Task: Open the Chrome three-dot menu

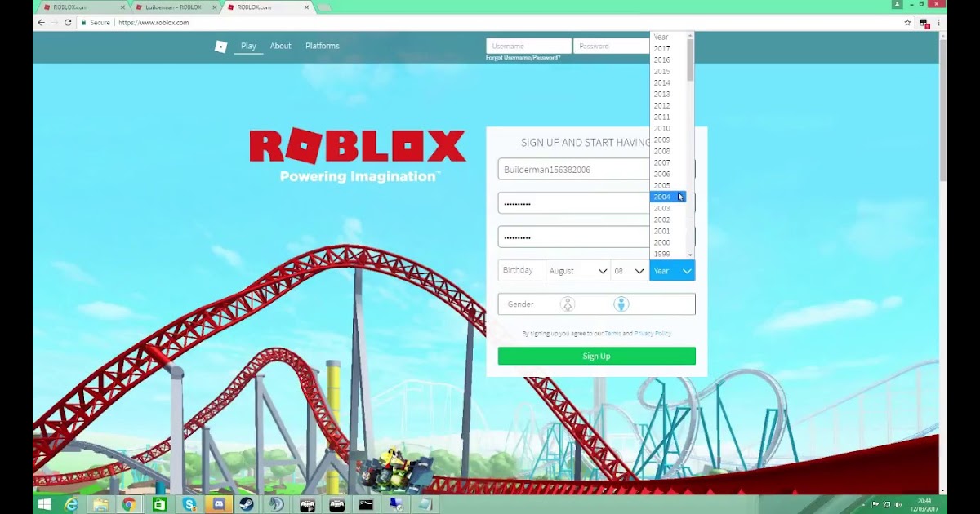Action: pyautogui.click(x=938, y=23)
